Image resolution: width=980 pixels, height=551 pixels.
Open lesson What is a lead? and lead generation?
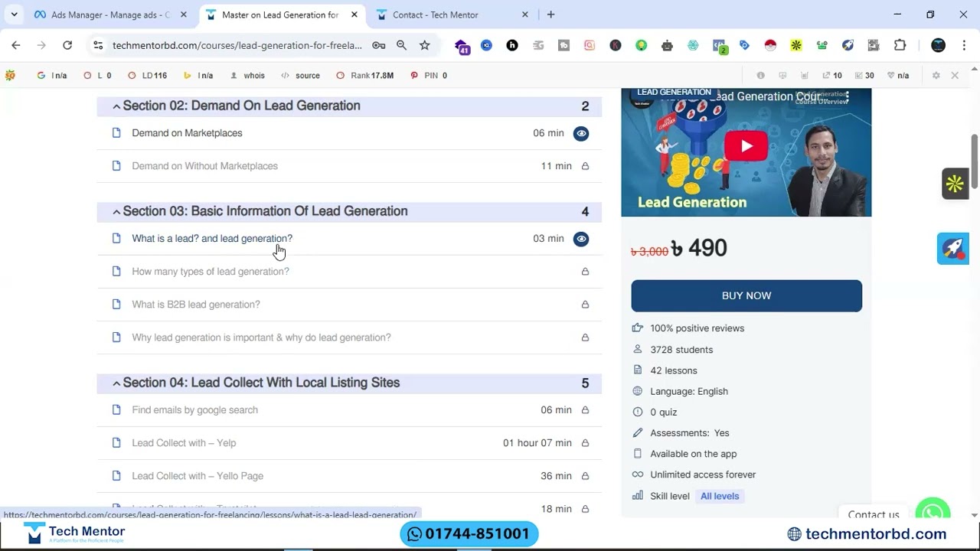point(212,239)
